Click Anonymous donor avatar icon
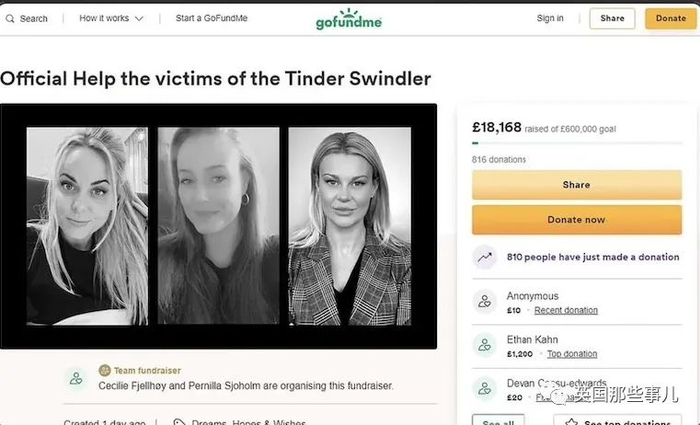The image size is (700, 425). (x=484, y=302)
